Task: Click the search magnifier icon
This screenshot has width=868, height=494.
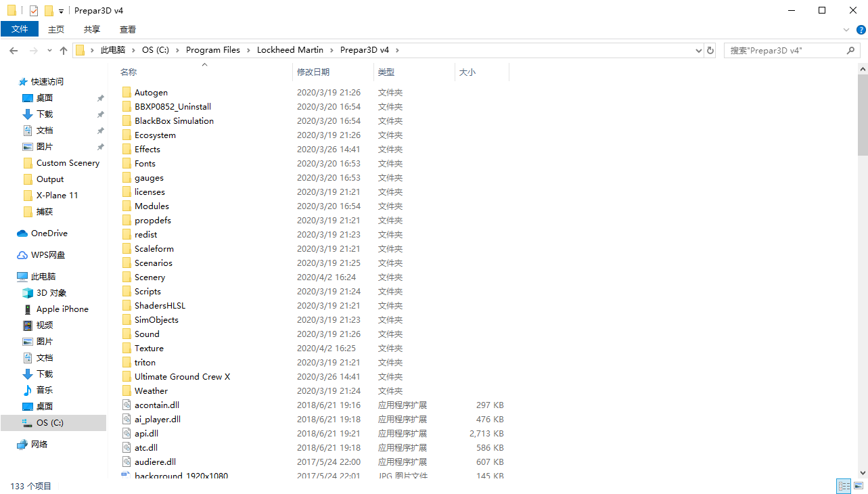Action: [x=852, y=51]
